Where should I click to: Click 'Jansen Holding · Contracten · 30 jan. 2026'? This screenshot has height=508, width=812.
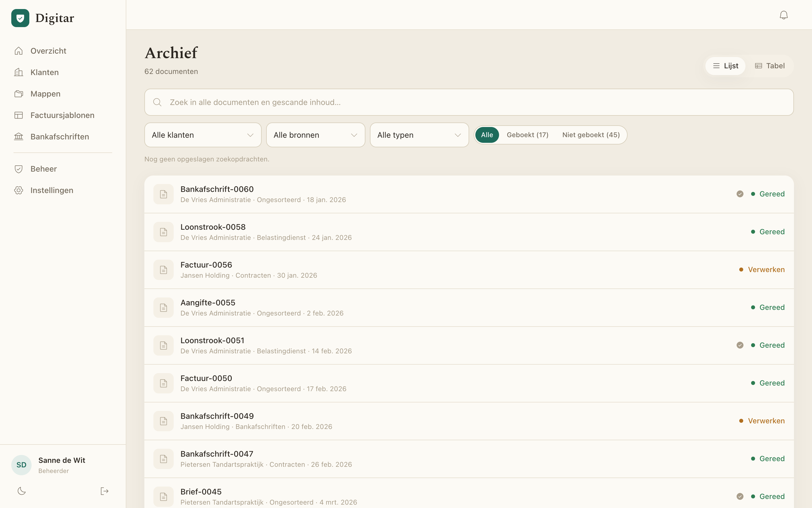coord(249,275)
